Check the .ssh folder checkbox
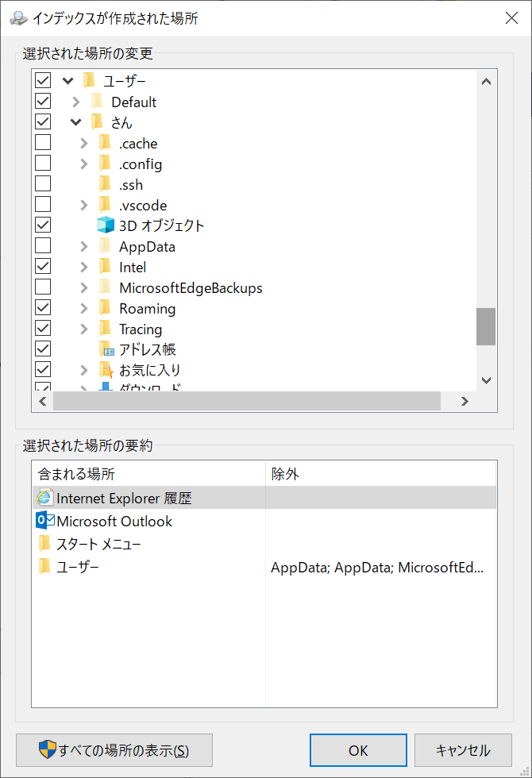Viewport: 532px width, 778px height. tap(43, 183)
